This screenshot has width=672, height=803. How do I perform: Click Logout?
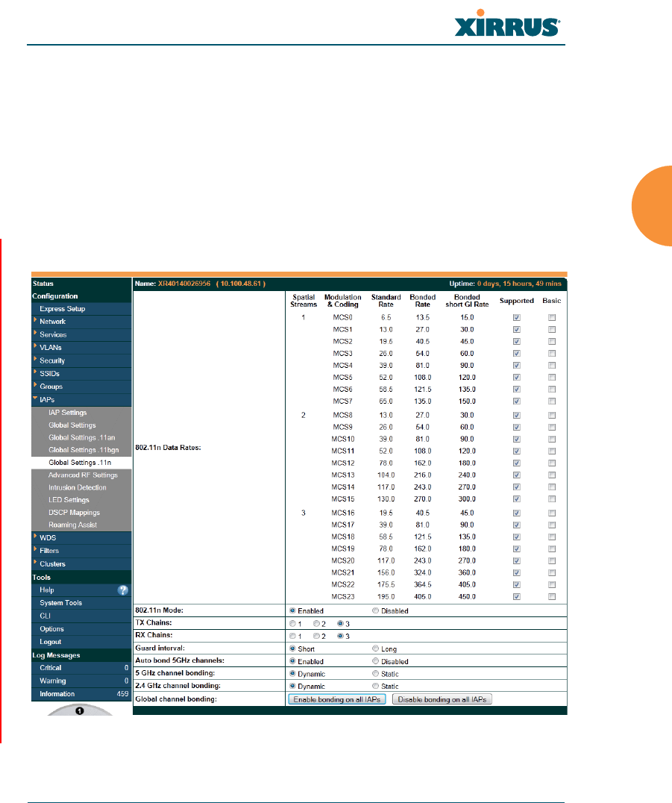pyautogui.click(x=50, y=642)
